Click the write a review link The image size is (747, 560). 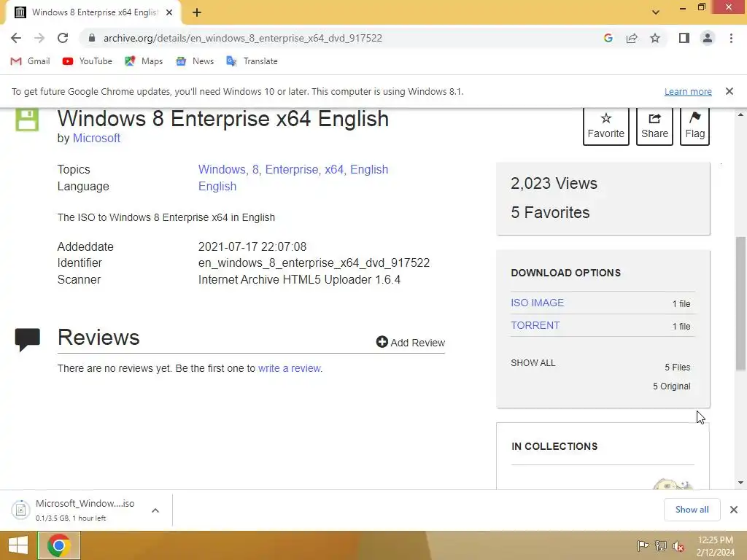pos(290,368)
